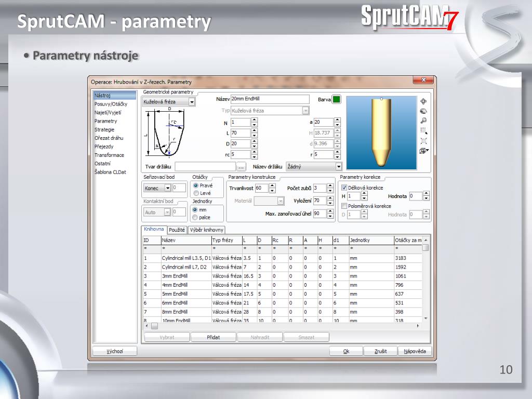The width and height of the screenshot is (532, 399).
Task: Select the Pravé rotation radio button
Action: pyautogui.click(x=196, y=185)
